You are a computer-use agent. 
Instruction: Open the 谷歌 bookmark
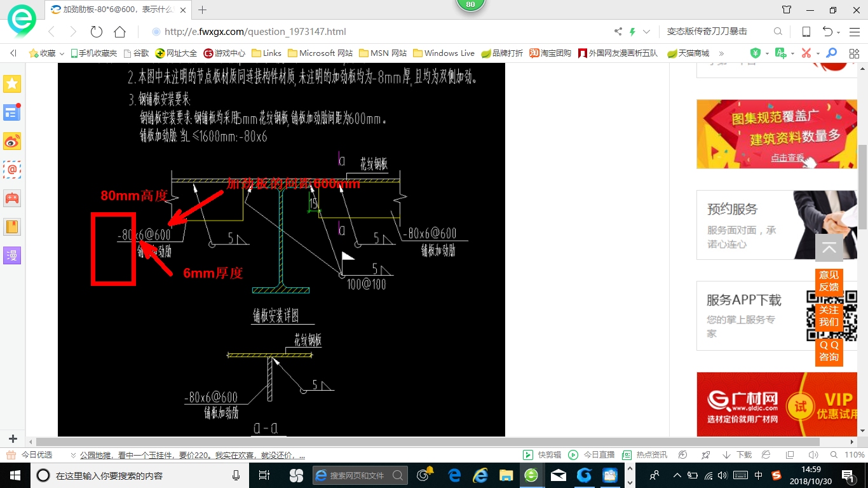point(136,53)
